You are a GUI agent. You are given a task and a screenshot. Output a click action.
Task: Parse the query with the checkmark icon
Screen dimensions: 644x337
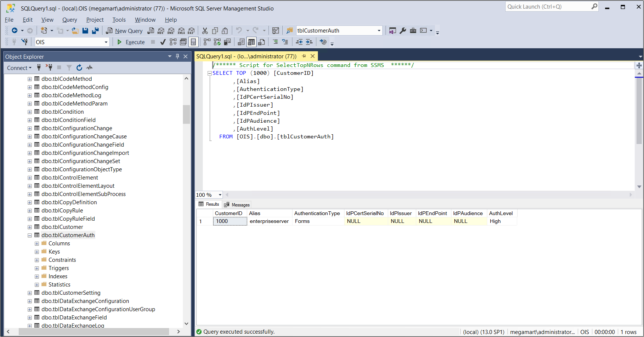163,42
